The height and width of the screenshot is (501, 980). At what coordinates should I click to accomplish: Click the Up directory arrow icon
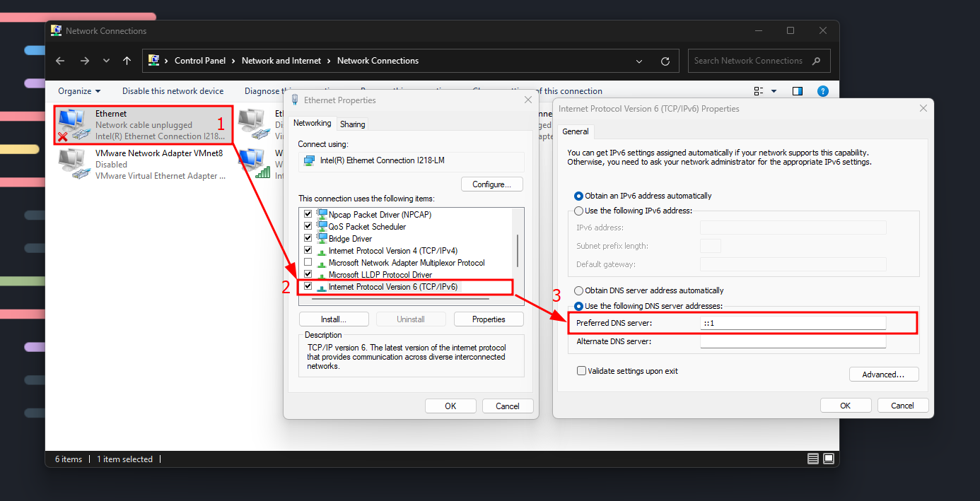(127, 61)
